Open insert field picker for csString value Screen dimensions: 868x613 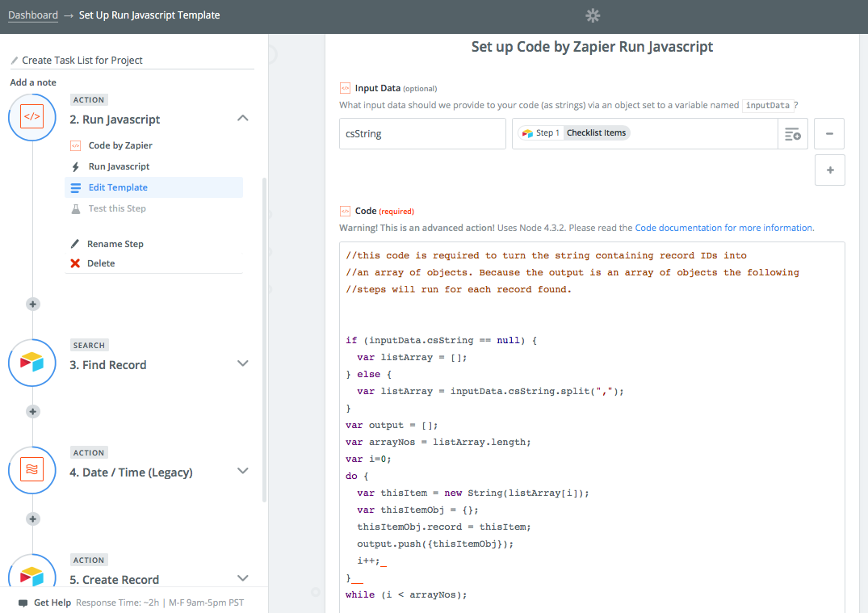793,133
